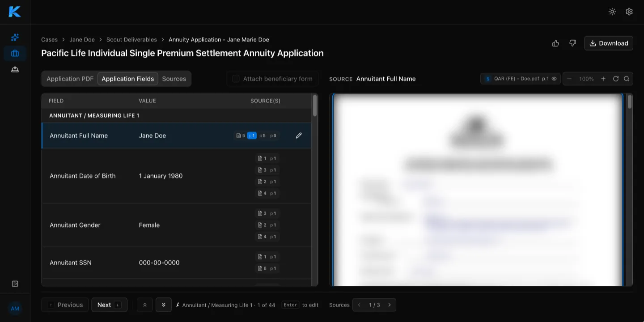Screen dimensions: 644x322
Task: Open settings via the gear icon
Action: 629,12
